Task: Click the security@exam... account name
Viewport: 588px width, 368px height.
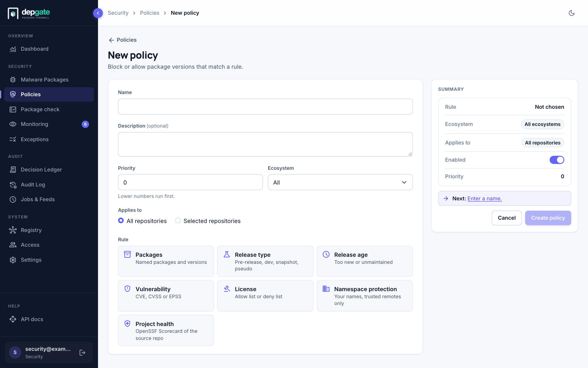Action: 48,349
